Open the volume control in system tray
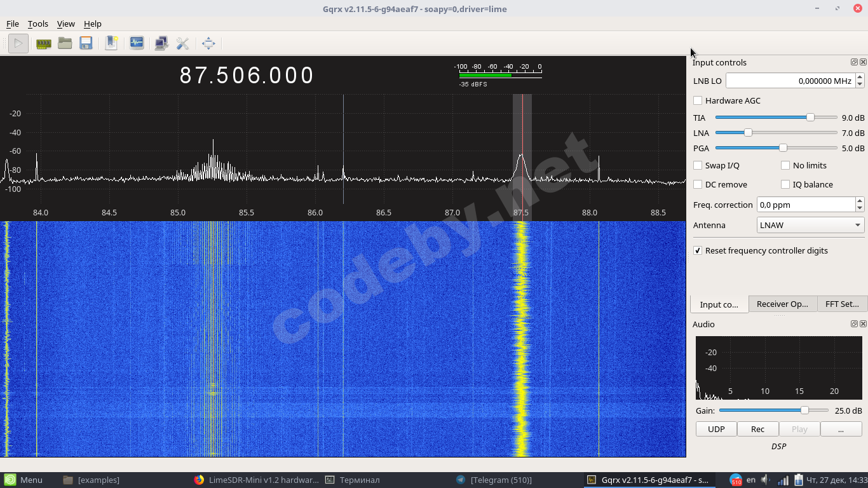This screenshot has width=868, height=488. [766, 480]
